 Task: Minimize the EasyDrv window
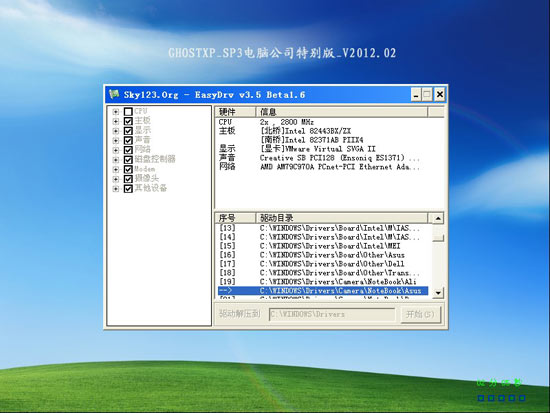(x=416, y=94)
